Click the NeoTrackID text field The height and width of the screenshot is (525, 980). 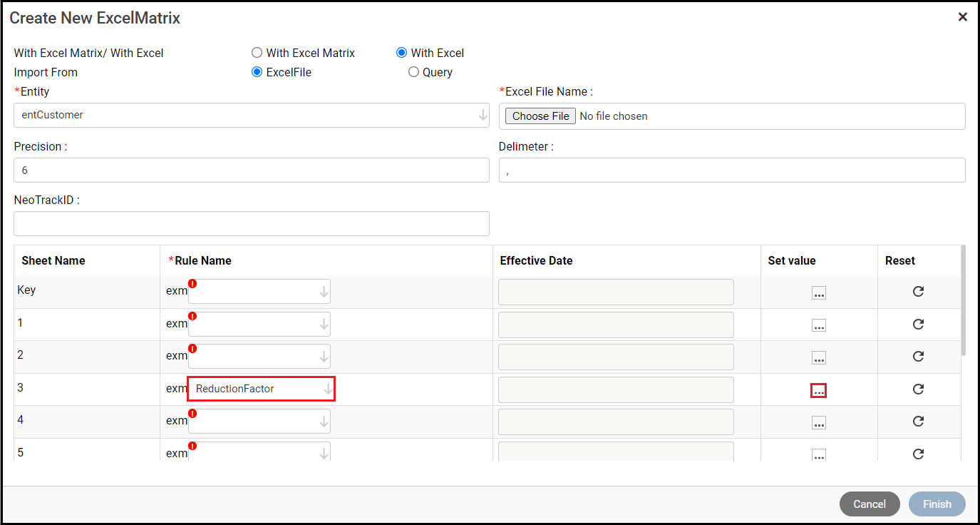pyautogui.click(x=252, y=223)
